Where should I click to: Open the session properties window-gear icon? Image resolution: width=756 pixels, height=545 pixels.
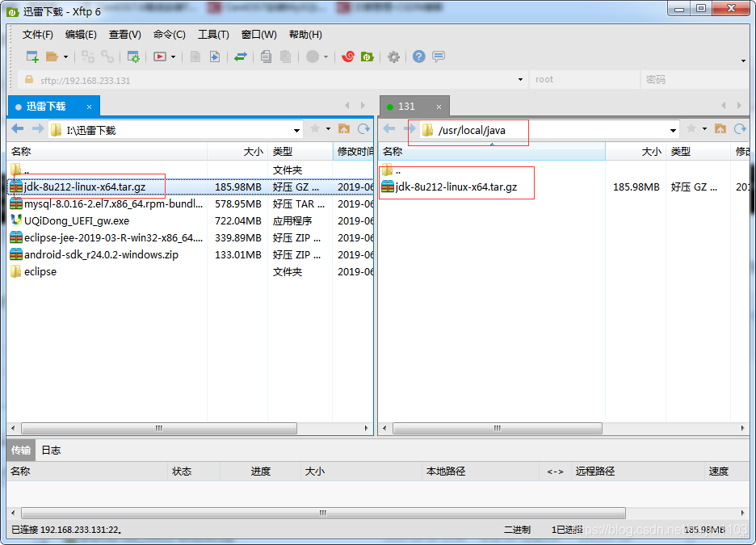point(133,57)
